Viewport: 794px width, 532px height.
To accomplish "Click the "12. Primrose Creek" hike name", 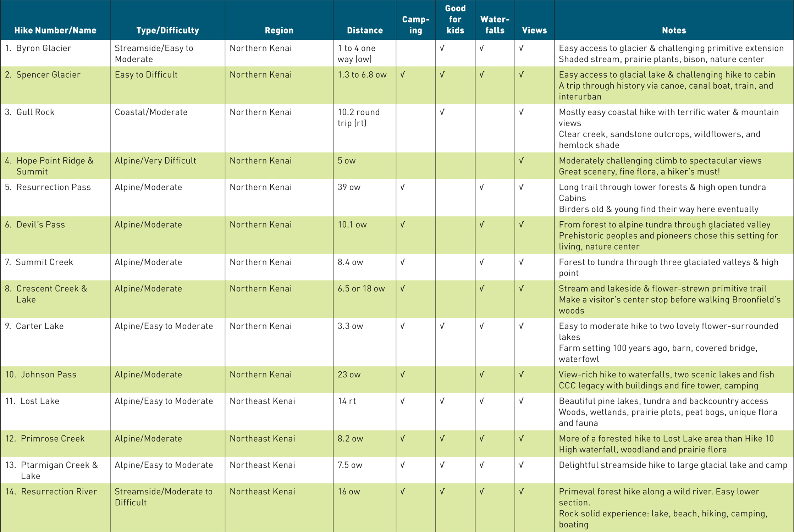I will (x=45, y=439).
